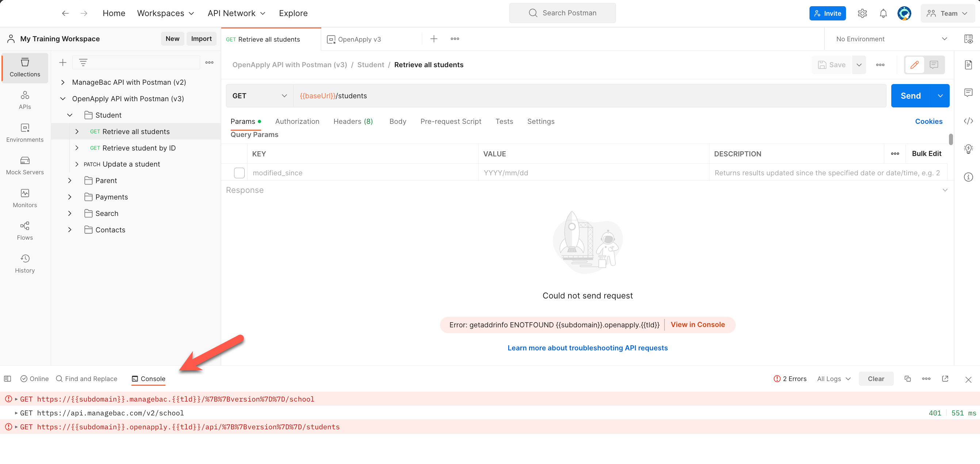
Task: Close the console panel
Action: tap(968, 380)
